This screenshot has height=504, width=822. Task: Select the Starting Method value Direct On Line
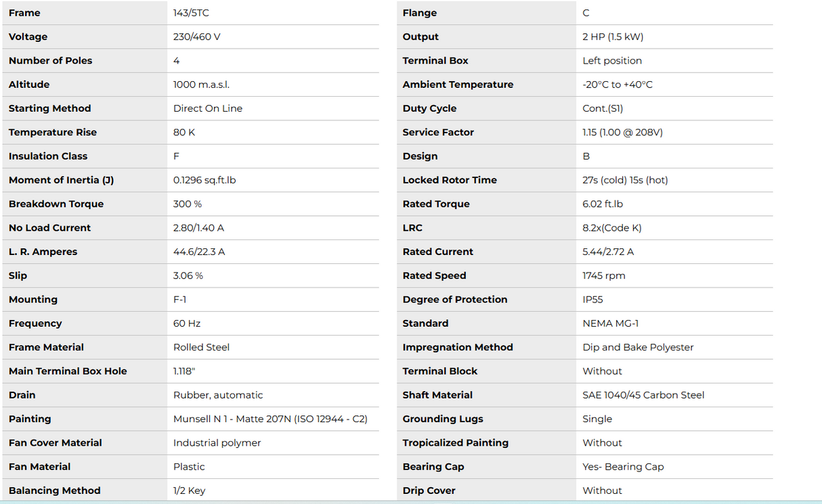208,108
